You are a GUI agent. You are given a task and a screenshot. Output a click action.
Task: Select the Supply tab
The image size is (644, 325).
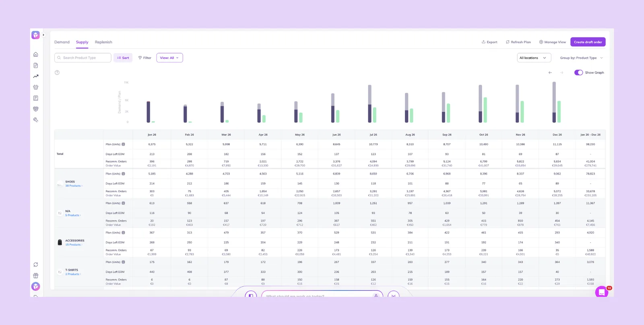pyautogui.click(x=82, y=42)
